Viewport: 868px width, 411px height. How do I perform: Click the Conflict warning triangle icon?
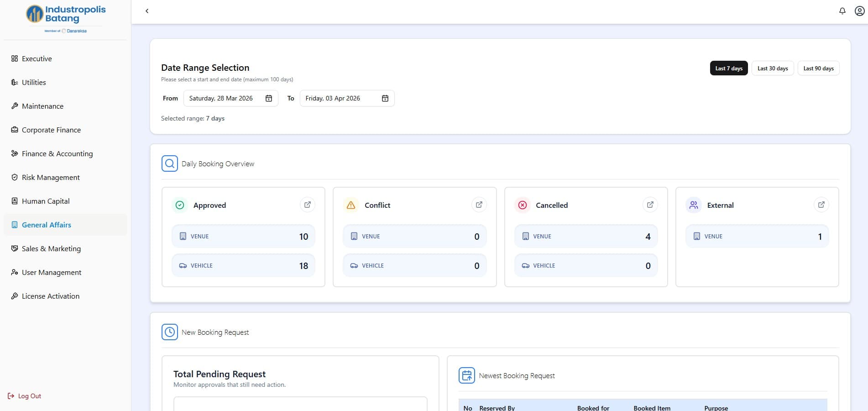click(x=351, y=205)
